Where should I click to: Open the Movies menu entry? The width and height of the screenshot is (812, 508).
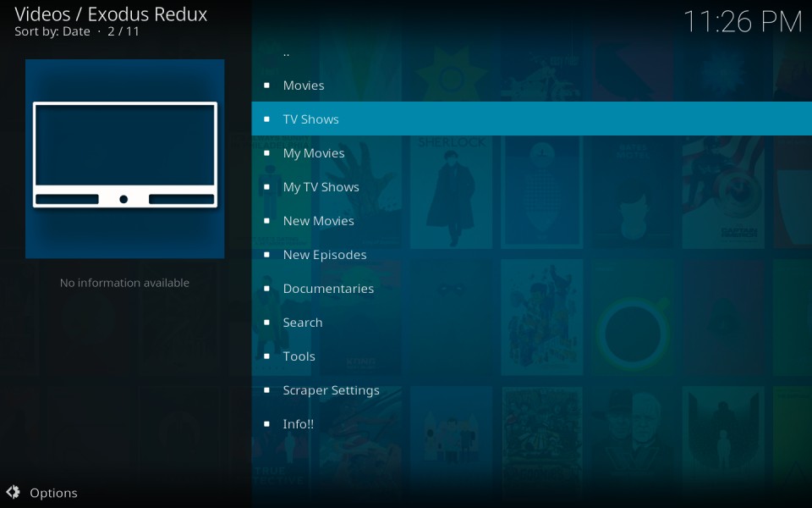(x=531, y=85)
